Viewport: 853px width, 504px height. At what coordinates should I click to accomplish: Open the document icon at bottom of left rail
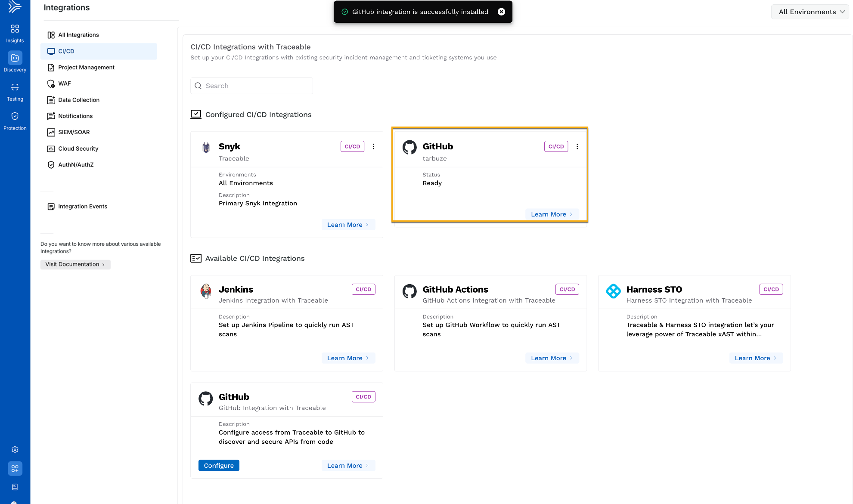[15, 487]
